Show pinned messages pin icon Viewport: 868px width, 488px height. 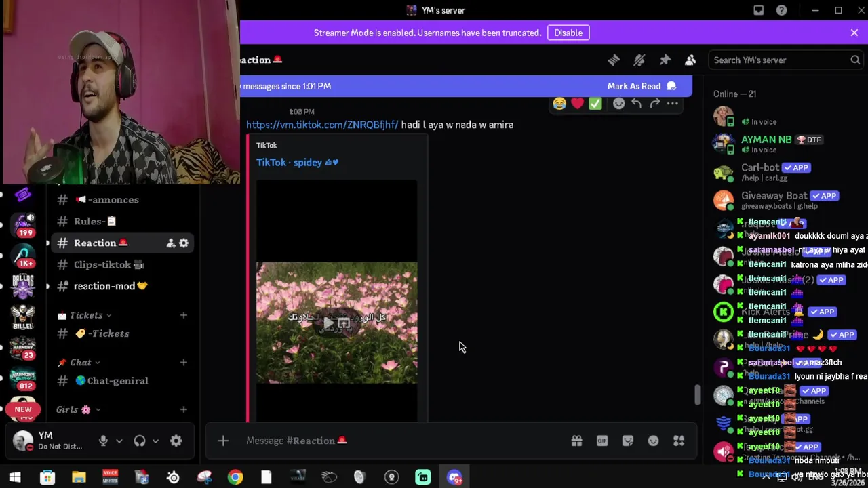point(665,60)
